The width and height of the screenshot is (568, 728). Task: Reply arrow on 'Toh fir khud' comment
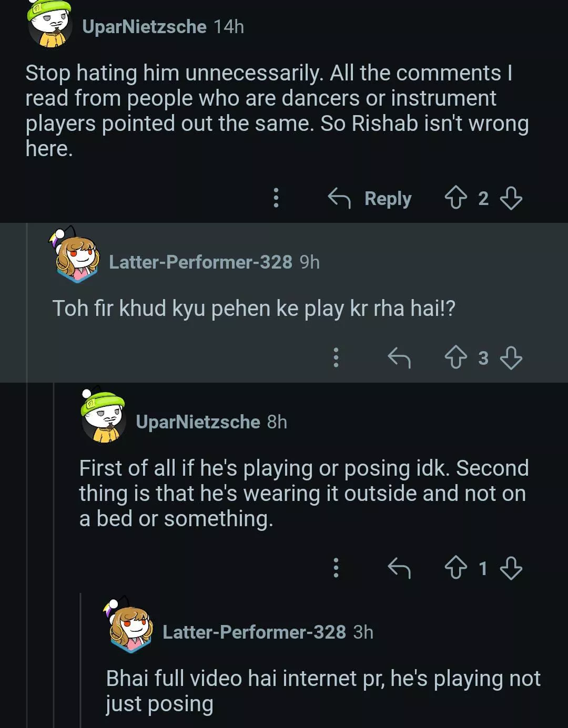[399, 358]
